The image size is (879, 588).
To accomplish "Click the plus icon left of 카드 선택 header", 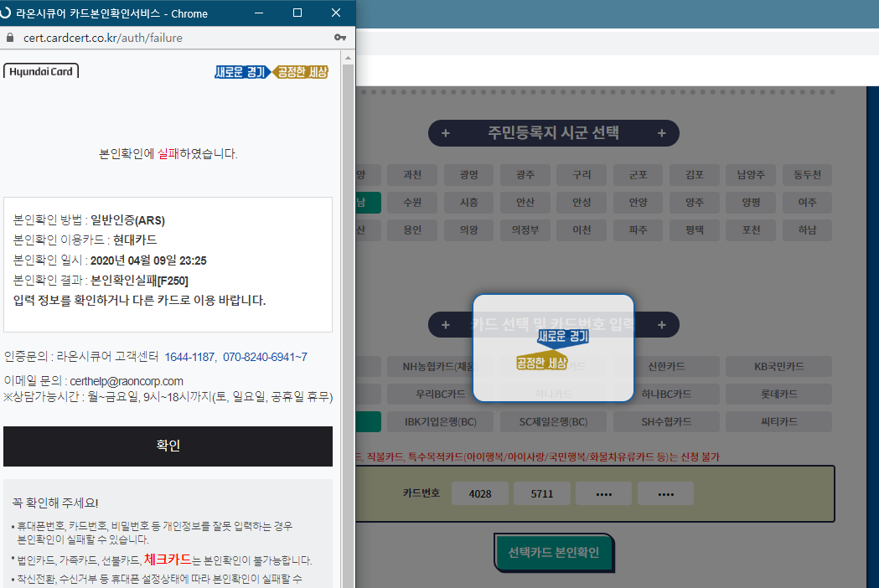I will [x=446, y=325].
